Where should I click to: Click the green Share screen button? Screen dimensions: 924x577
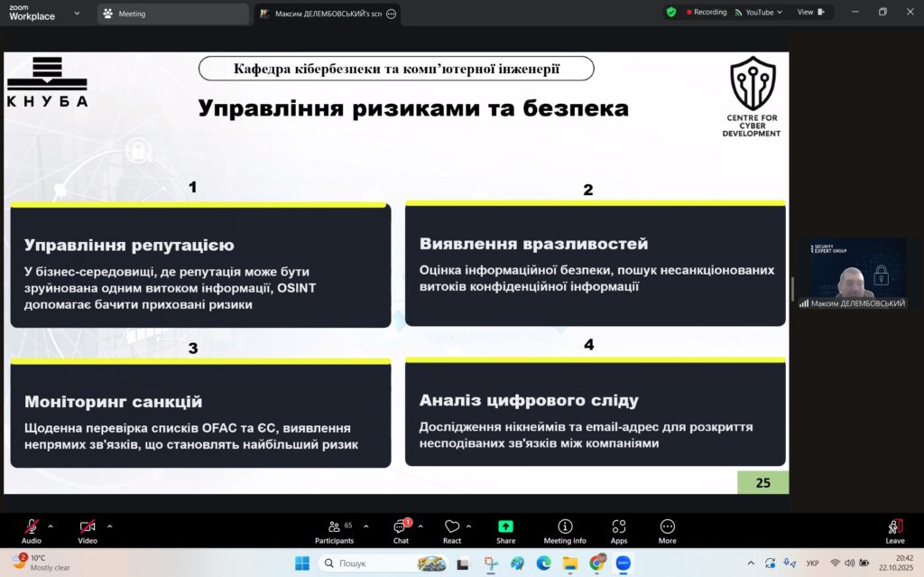point(505,530)
